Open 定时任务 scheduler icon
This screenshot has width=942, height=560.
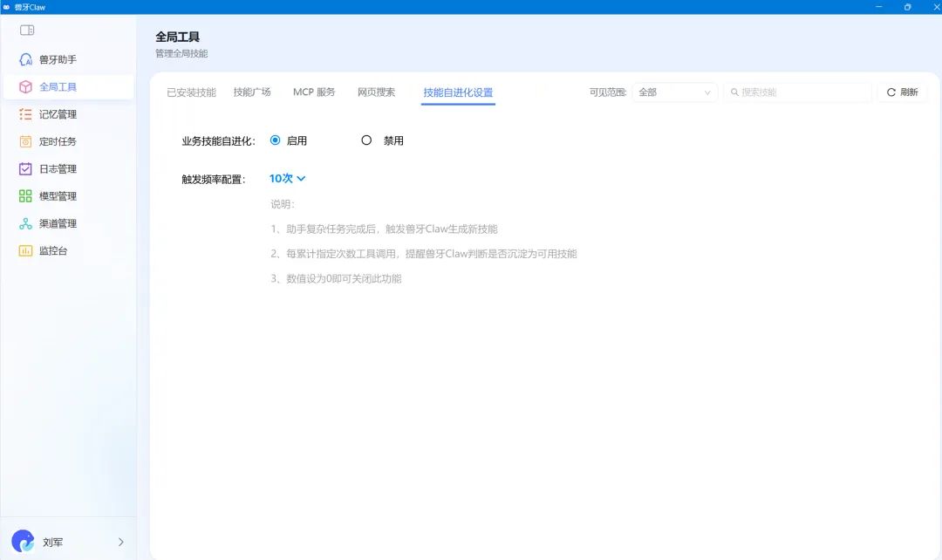(25, 142)
